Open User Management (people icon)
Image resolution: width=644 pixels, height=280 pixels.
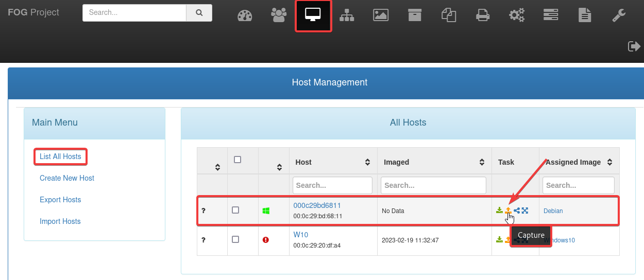coord(279,15)
